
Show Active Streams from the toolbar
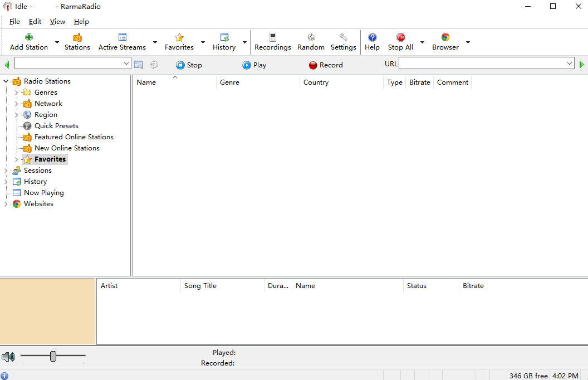pos(122,42)
